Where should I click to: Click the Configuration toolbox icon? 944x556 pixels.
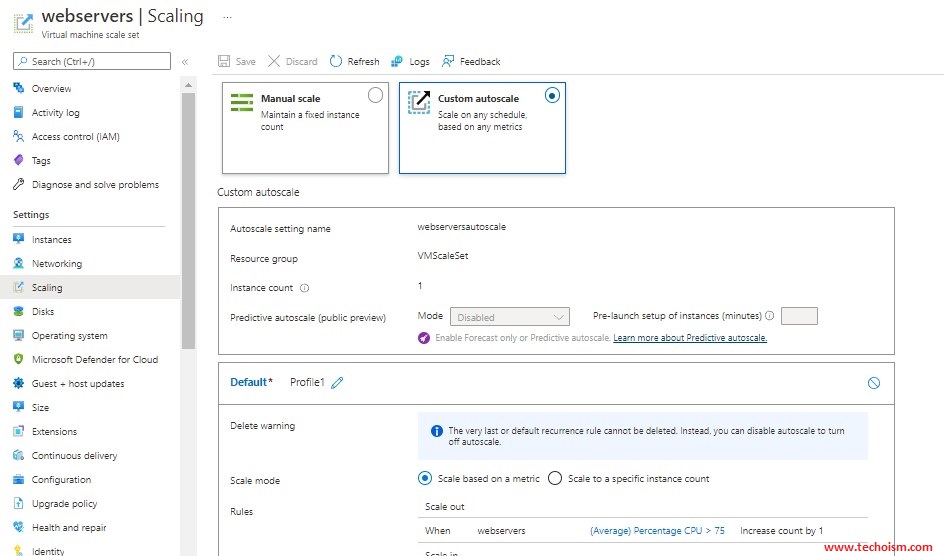tap(19, 479)
